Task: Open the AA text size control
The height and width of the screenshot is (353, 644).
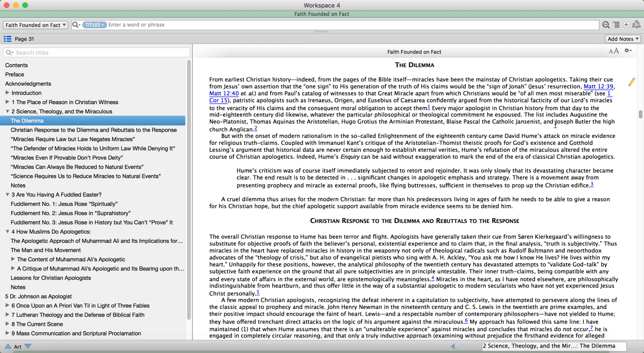Action: [614, 51]
